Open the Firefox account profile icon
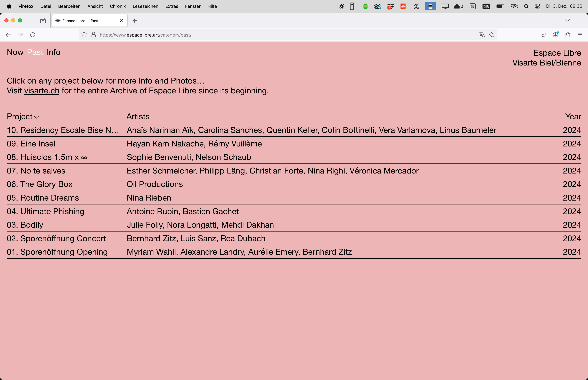 tap(556, 35)
